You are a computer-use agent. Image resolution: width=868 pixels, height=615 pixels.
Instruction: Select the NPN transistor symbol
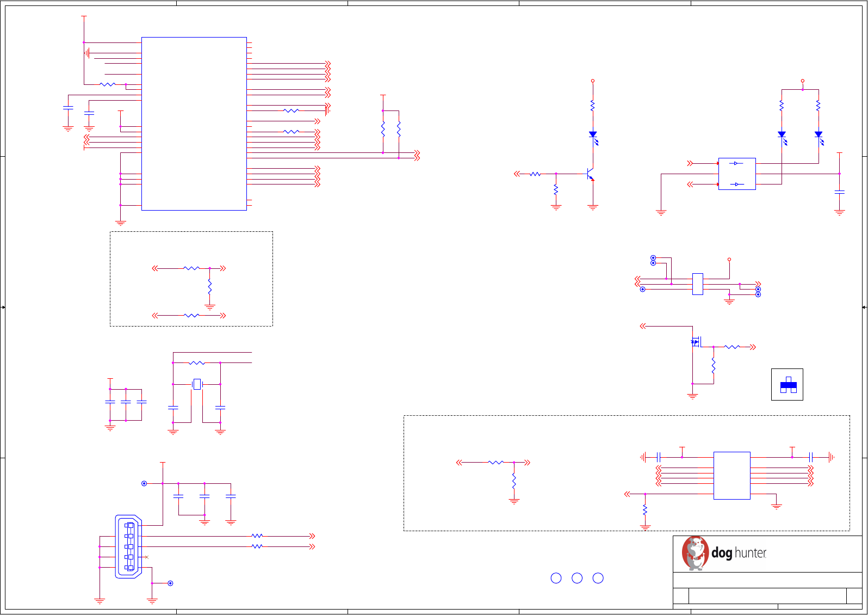(590, 174)
